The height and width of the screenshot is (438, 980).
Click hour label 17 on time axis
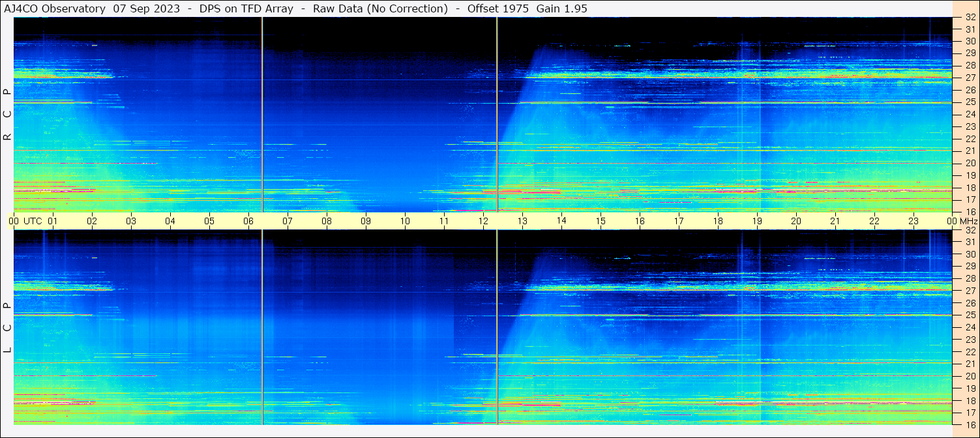click(x=679, y=221)
